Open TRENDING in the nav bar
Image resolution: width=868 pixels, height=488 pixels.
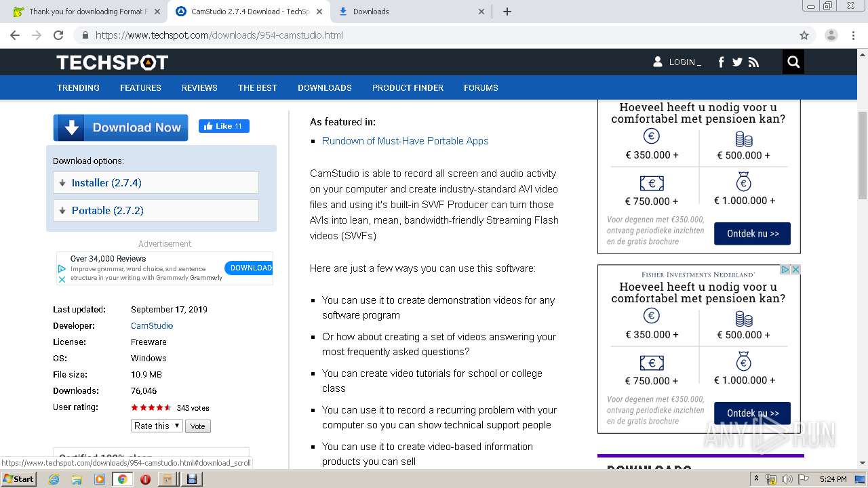(78, 88)
